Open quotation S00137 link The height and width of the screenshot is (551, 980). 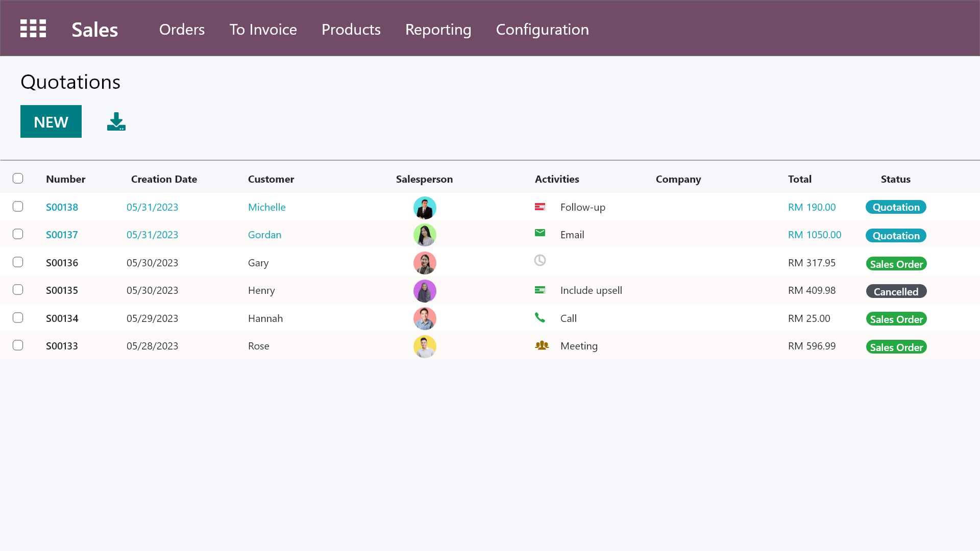coord(62,235)
